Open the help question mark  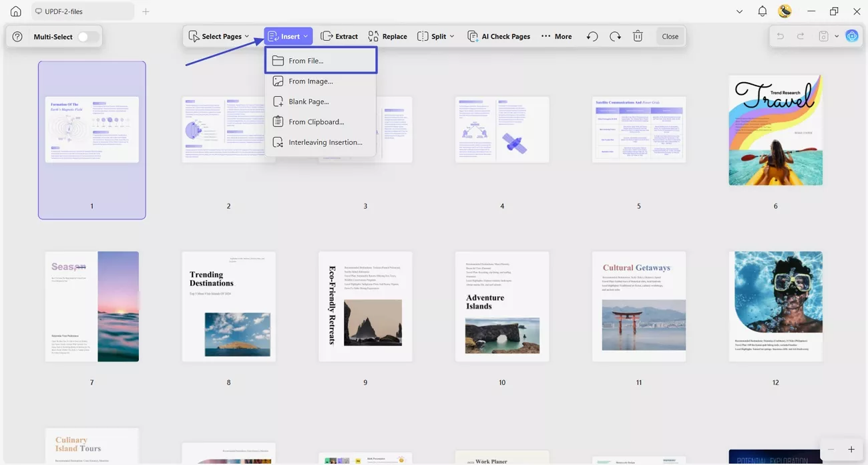(17, 36)
